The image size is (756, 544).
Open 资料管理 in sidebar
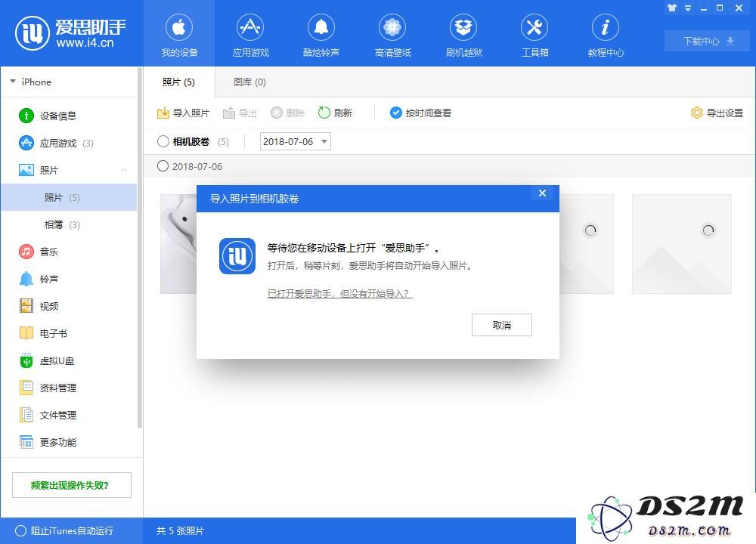pyautogui.click(x=69, y=388)
